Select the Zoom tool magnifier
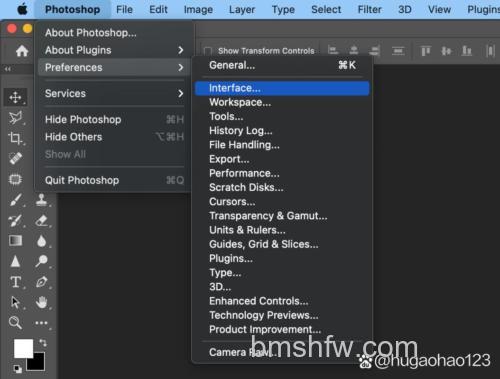 pos(15,323)
